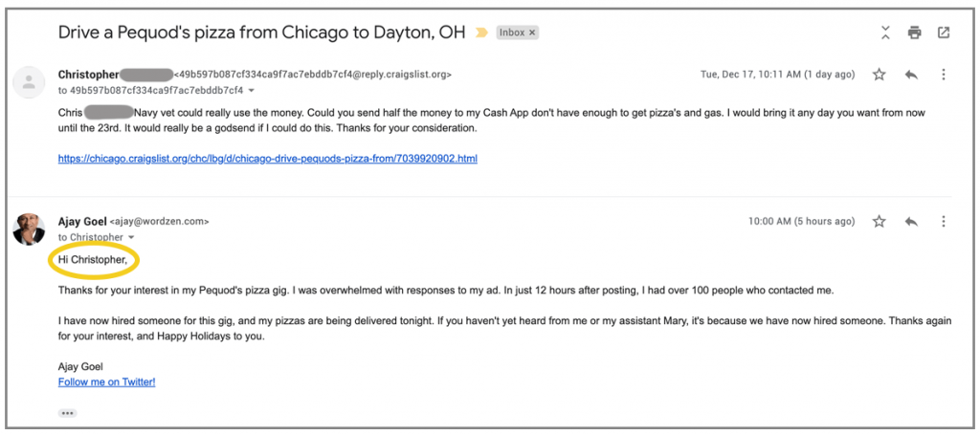Click sender name Ajay Goel
The image size is (980, 435).
(82, 221)
